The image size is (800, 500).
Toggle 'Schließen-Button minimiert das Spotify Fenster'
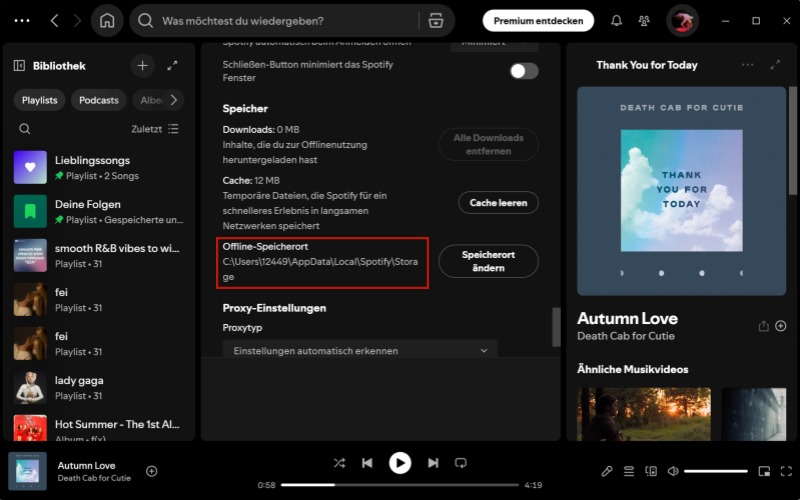pos(524,71)
